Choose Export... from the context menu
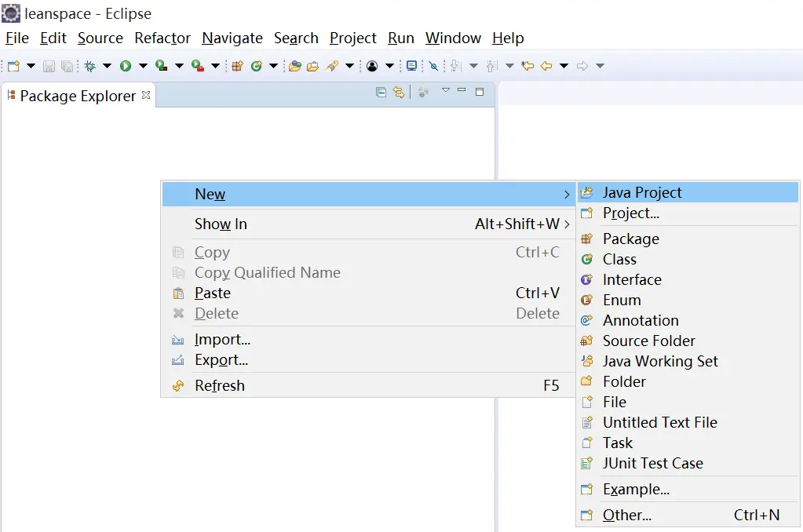 (x=369, y=360)
